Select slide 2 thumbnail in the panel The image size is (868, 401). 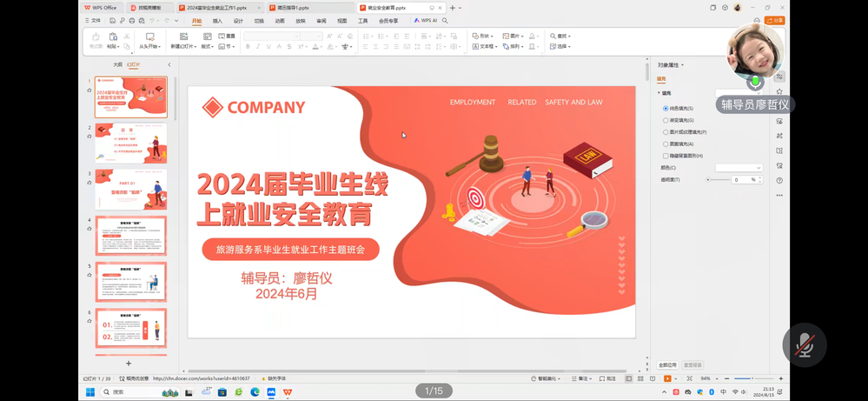pyautogui.click(x=131, y=143)
